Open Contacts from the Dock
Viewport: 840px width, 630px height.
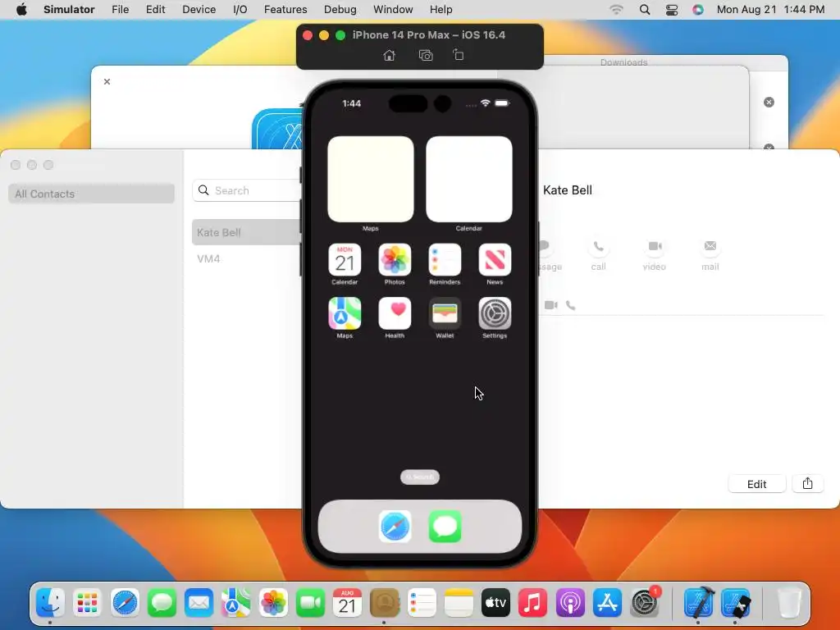tap(385, 603)
